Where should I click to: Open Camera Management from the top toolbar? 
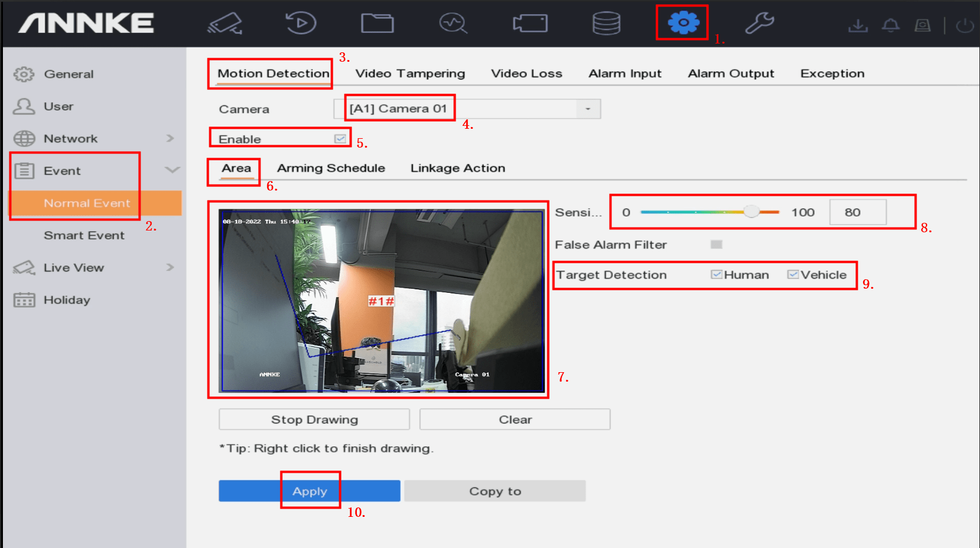coord(530,22)
